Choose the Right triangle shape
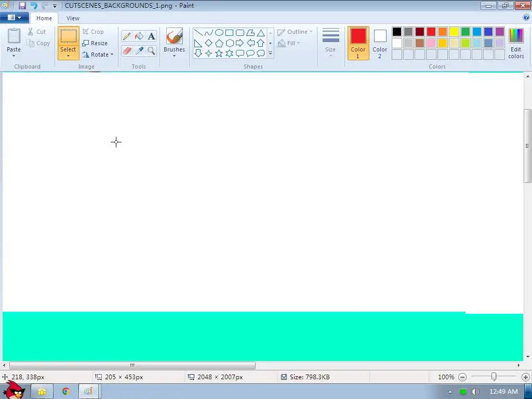Image resolution: width=532 pixels, height=399 pixels. [x=198, y=43]
